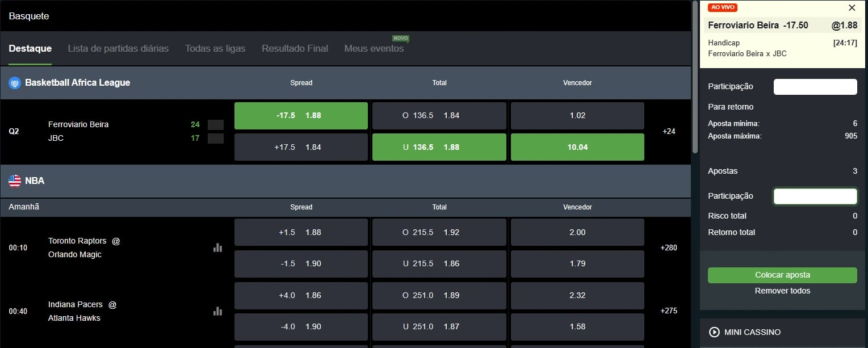Click the AO VIVO badge

[723, 7]
